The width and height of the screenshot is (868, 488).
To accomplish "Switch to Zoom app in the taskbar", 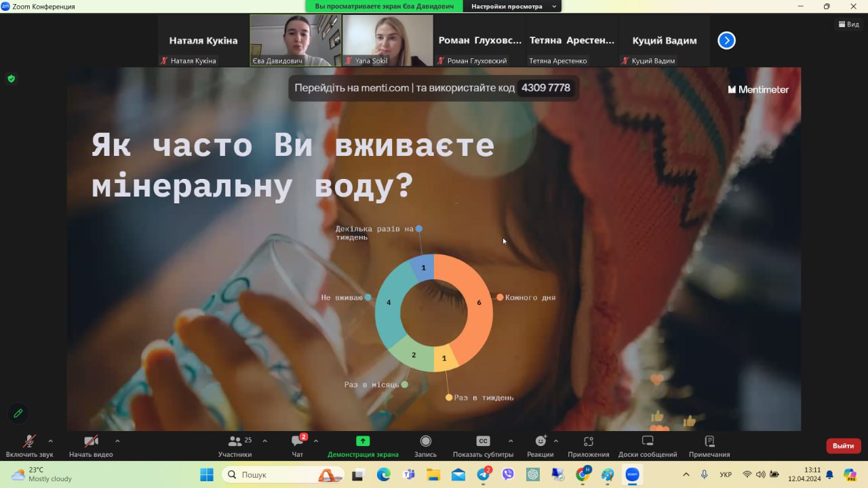I will click(x=632, y=474).
